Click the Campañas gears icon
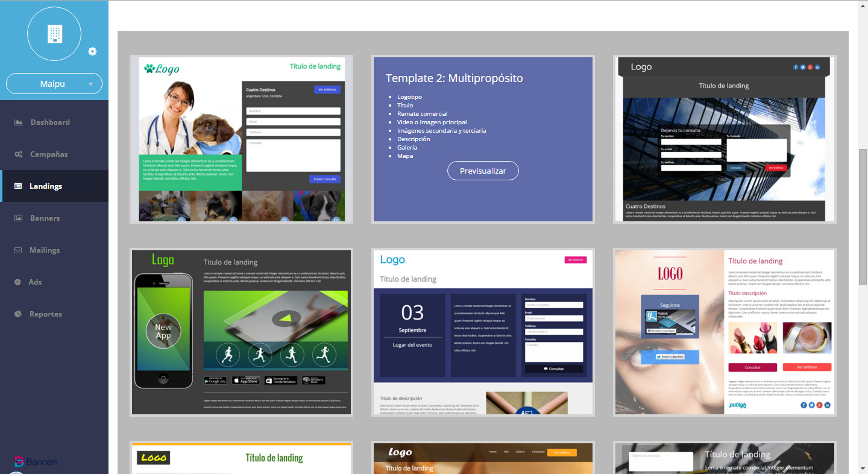 (x=18, y=154)
